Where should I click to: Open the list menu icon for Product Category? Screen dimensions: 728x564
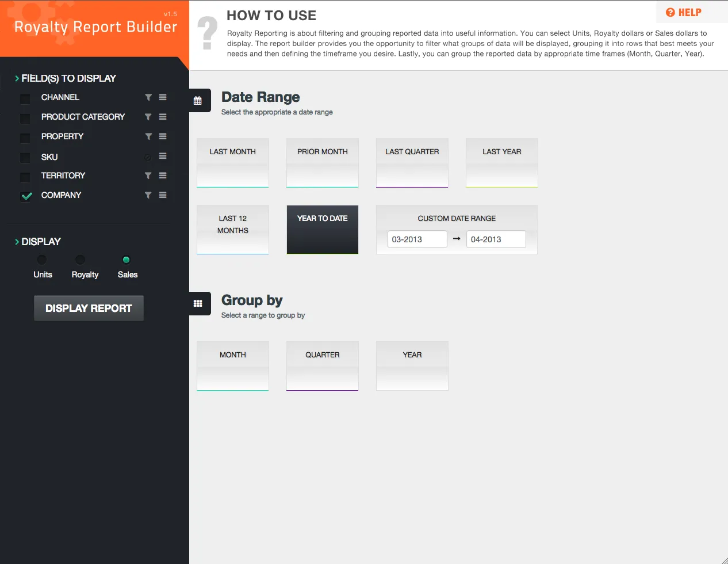[163, 117]
